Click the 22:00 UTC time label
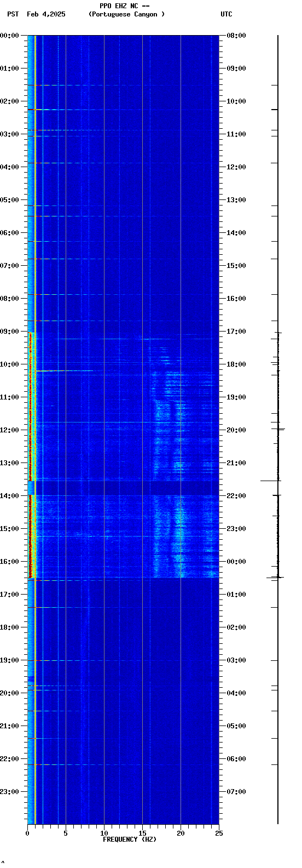302x868 pixels. pyautogui.click(x=236, y=496)
